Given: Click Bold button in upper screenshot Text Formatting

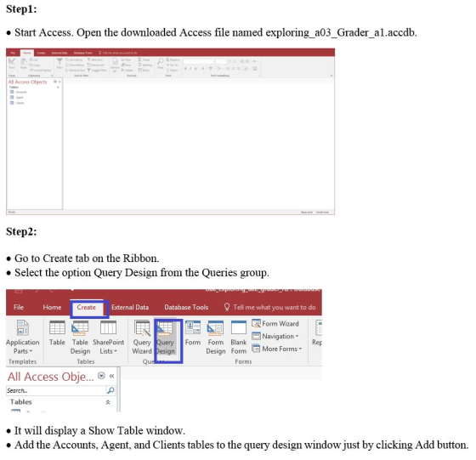Looking at the screenshot, I should [x=185, y=68].
